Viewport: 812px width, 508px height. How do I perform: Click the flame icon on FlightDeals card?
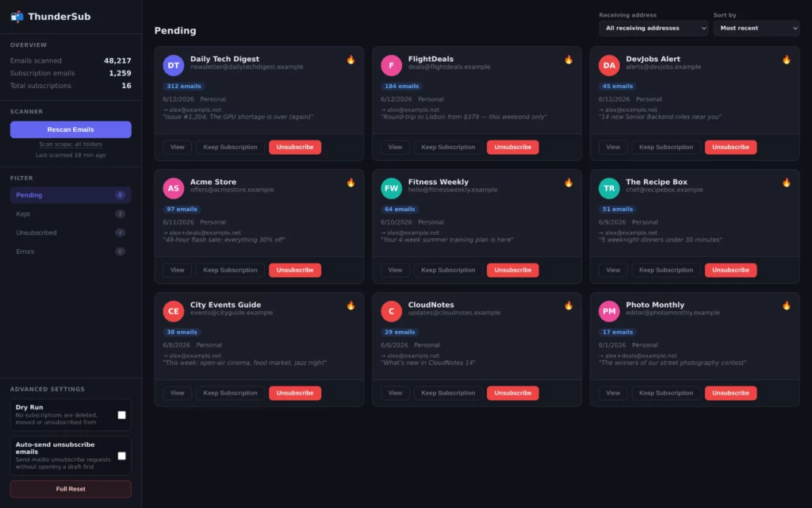point(569,60)
